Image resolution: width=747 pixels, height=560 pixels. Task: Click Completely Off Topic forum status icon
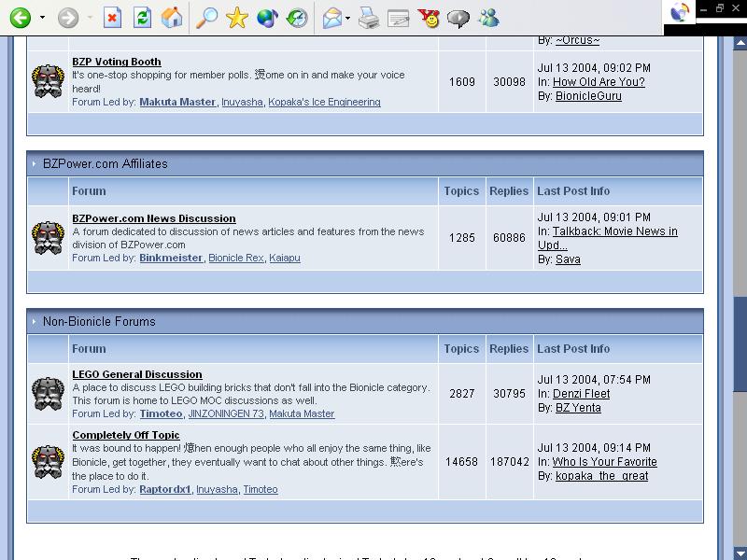48,461
